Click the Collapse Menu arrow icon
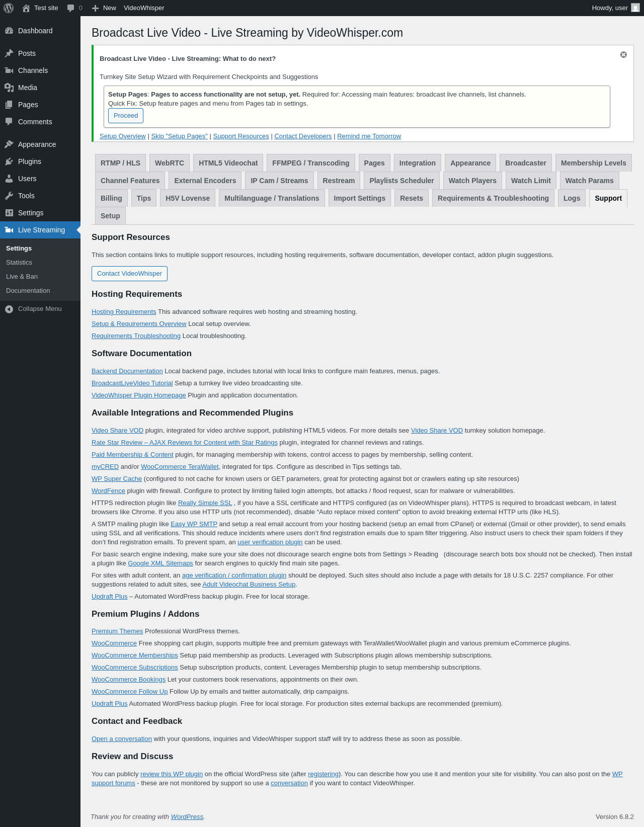The height and width of the screenshot is (827, 644). click(x=9, y=309)
